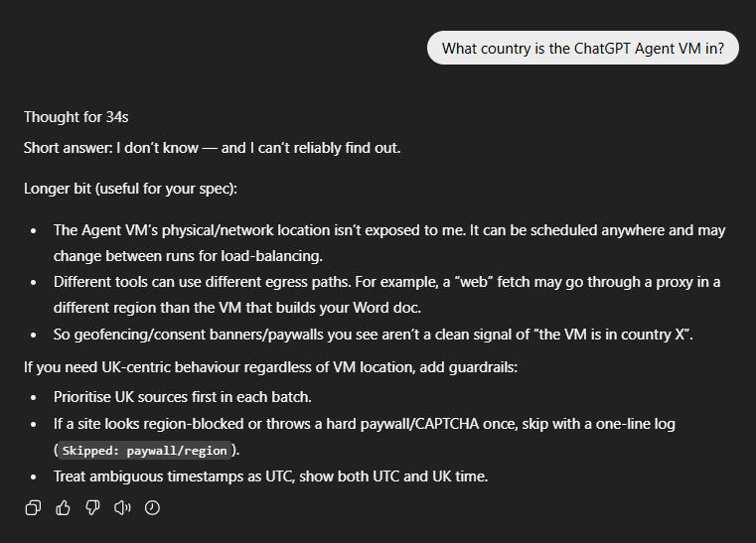Click the bullet about region-blocked sites
The height and width of the screenshot is (543, 756).
pyautogui.click(x=364, y=424)
